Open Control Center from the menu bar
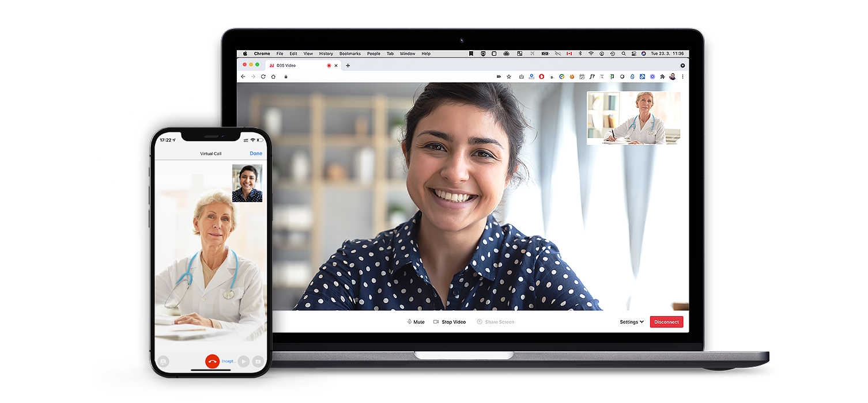The width and height of the screenshot is (868, 403). (634, 54)
